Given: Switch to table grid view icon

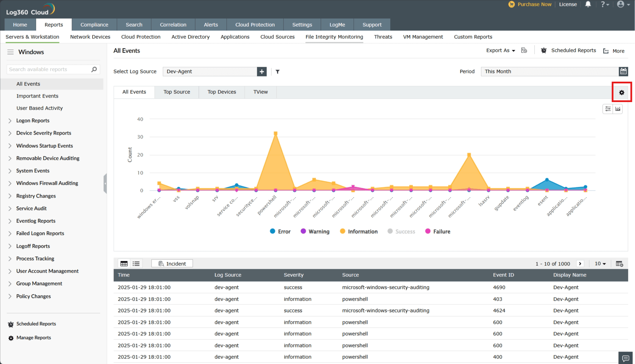Looking at the screenshot, I should coord(124,264).
